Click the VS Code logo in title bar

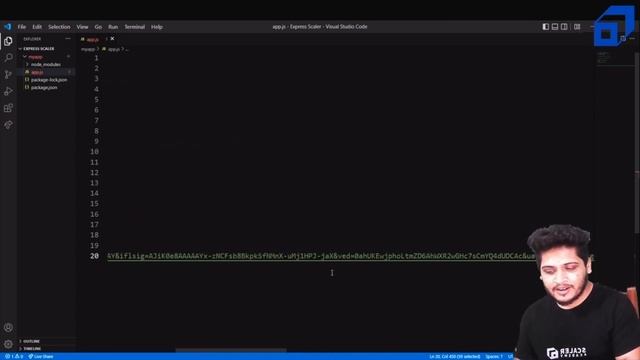8,27
